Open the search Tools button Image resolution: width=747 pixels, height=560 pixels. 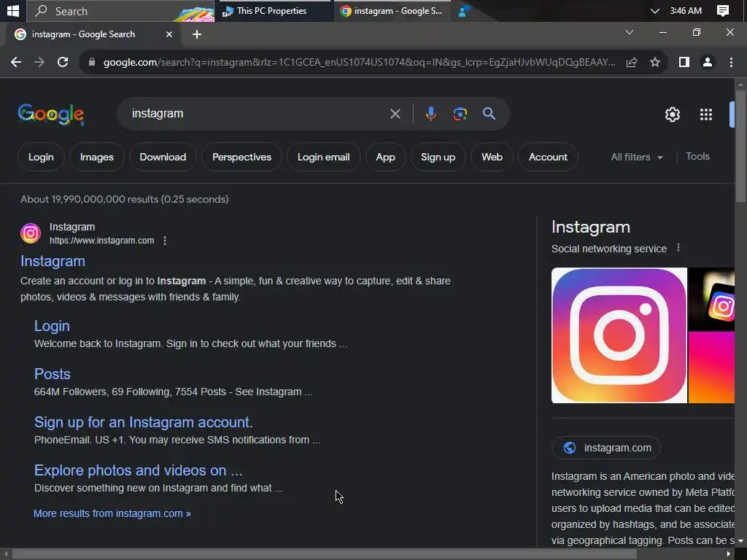(697, 156)
